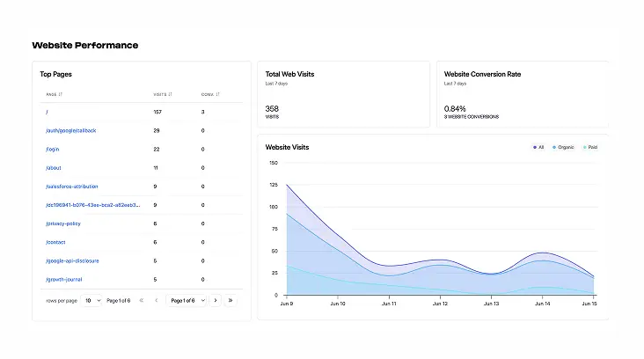Sort table by Visits column icon
The width and height of the screenshot is (644, 359).
[170, 94]
